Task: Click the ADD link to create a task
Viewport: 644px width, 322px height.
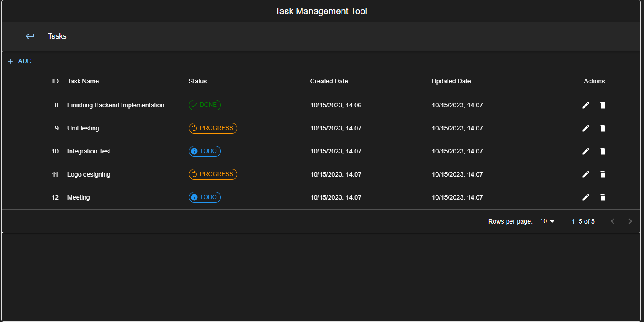Action: click(x=25, y=61)
